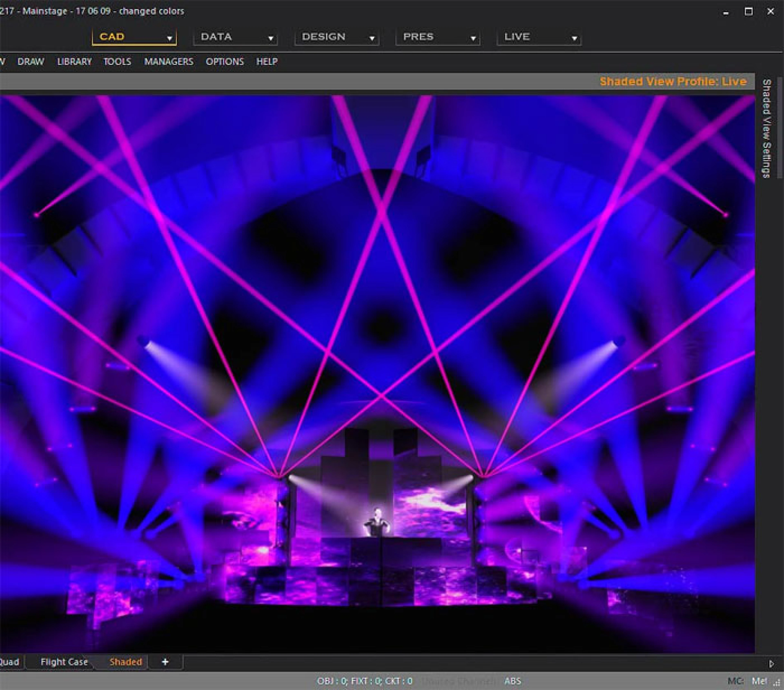
Task: Switch to the Flight Case view tab
Action: [x=64, y=662]
